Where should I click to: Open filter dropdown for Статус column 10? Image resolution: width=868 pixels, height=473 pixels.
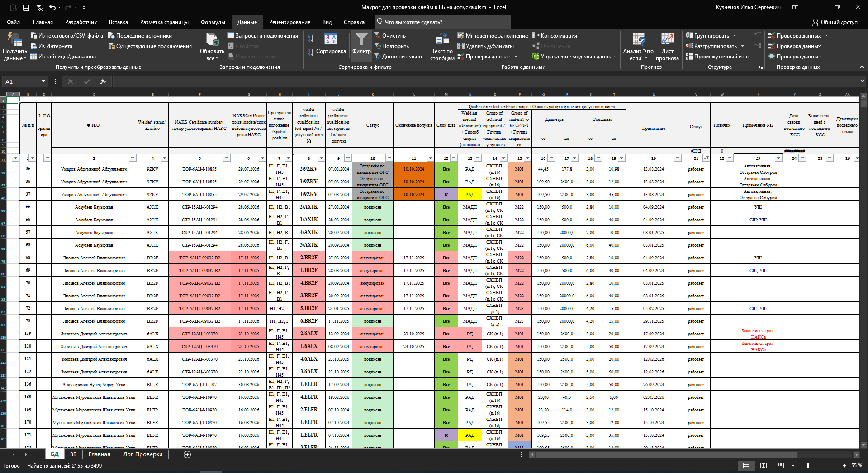click(389, 158)
